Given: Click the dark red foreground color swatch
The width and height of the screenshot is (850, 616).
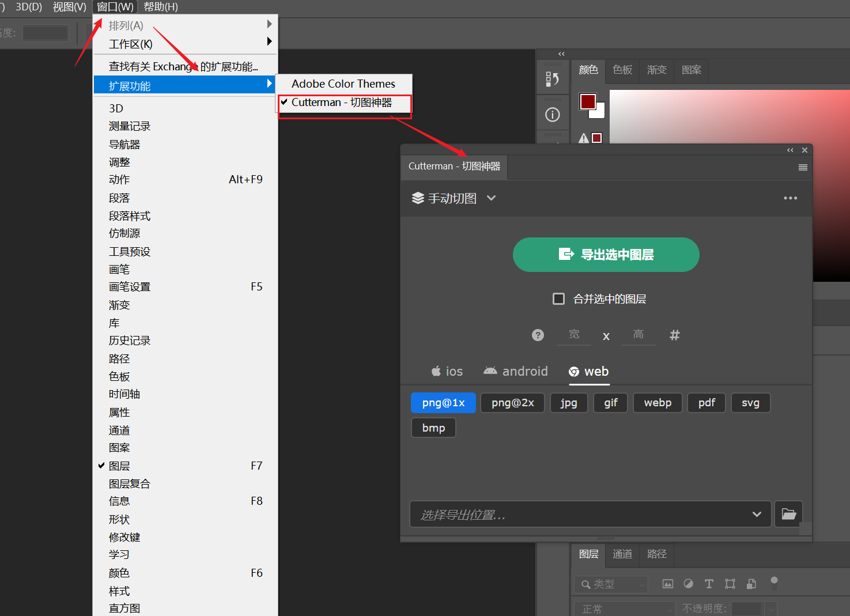Looking at the screenshot, I should click(x=587, y=102).
